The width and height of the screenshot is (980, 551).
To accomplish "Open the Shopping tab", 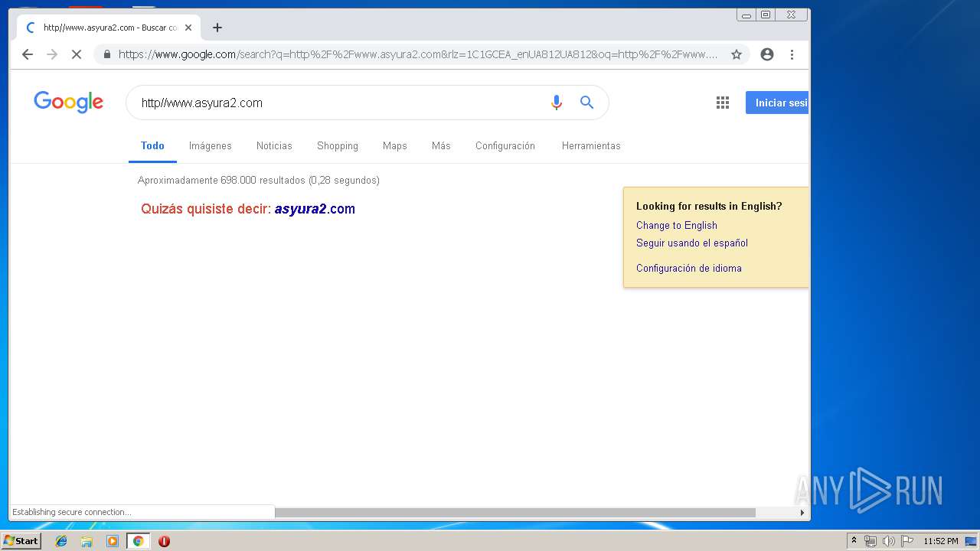I will 338,145.
